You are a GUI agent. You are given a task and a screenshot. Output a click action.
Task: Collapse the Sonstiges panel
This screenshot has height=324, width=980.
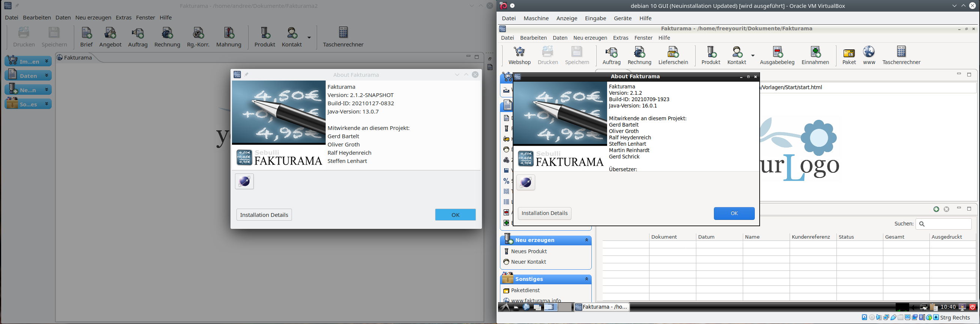point(587,279)
